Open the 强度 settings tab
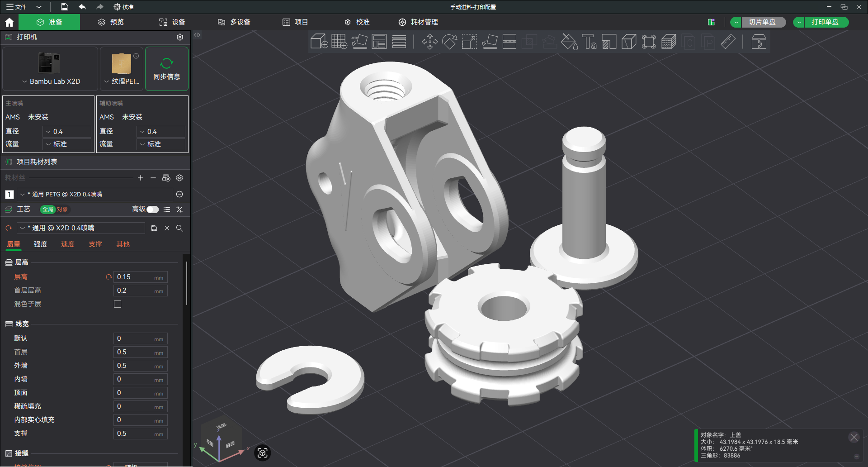The width and height of the screenshot is (868, 467). [41, 244]
